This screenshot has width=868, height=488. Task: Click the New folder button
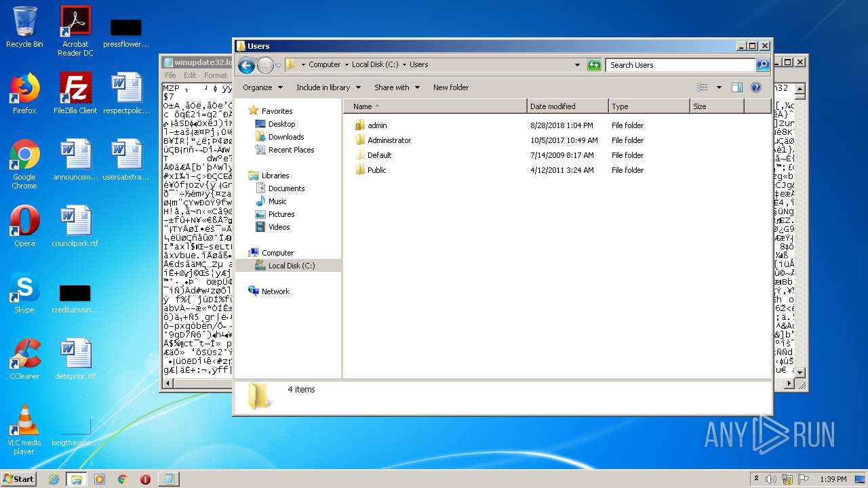click(451, 87)
